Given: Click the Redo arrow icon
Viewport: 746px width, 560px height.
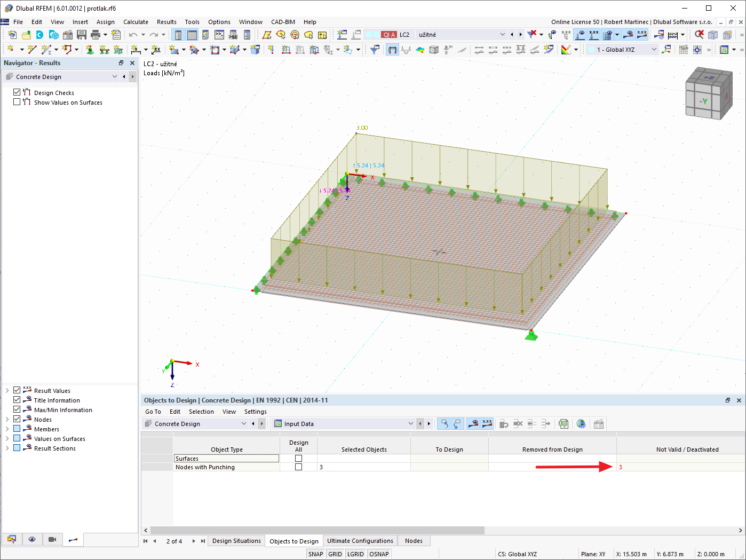Looking at the screenshot, I should pos(154,35).
